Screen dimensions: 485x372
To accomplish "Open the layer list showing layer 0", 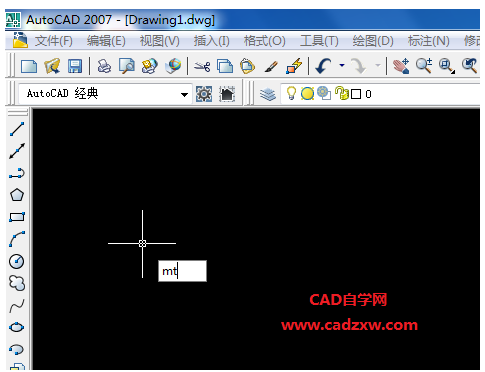I will click(x=381, y=94).
